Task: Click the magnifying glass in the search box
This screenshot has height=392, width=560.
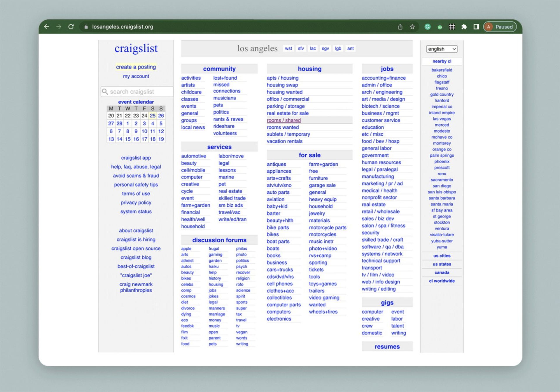Action: tap(105, 92)
